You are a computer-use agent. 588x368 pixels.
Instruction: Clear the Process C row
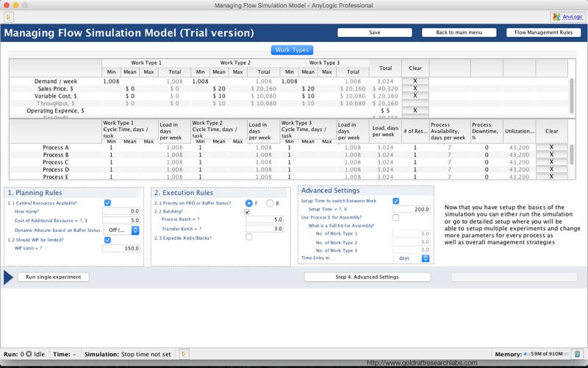click(x=551, y=162)
